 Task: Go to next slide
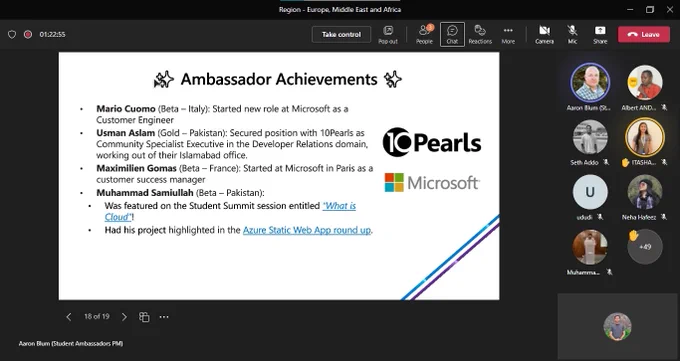tap(124, 317)
